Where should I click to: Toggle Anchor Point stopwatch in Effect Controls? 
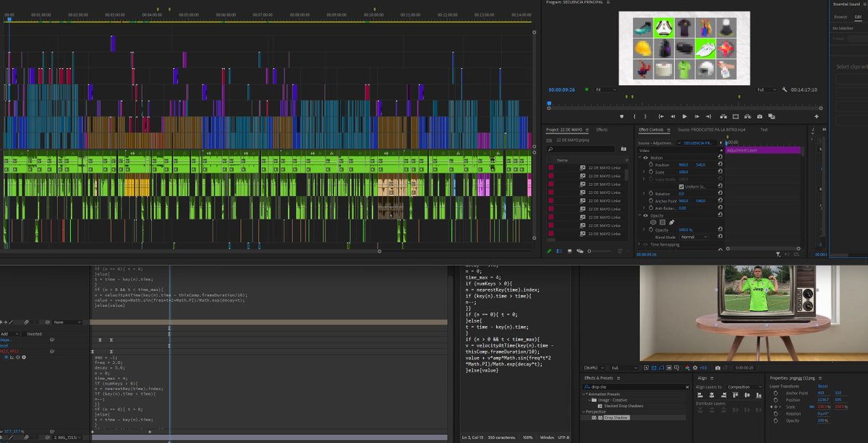click(x=651, y=201)
